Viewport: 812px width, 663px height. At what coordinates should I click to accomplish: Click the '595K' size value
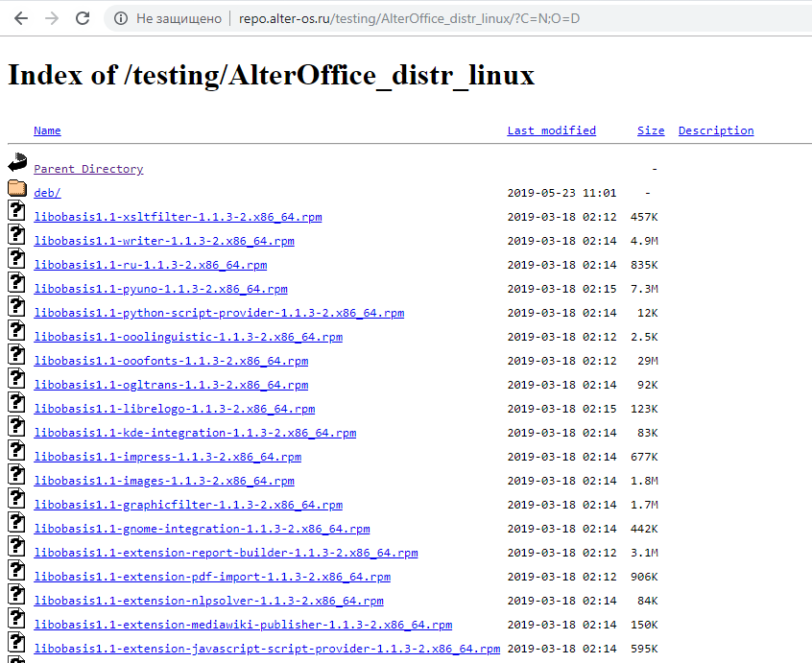coord(644,649)
